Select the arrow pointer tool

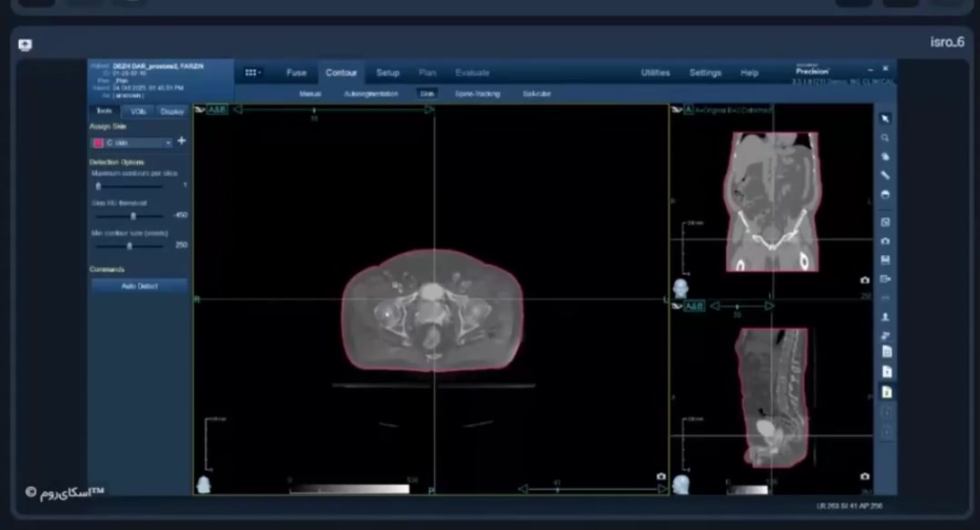coord(886,119)
